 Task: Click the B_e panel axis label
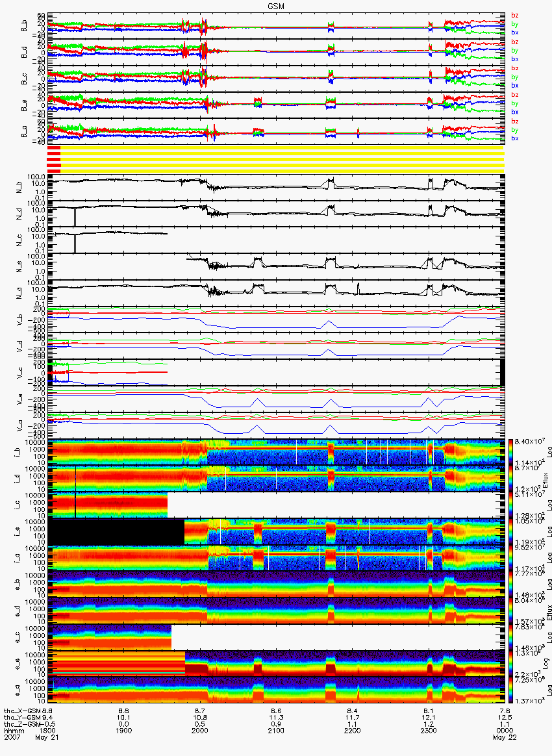pos(24,106)
